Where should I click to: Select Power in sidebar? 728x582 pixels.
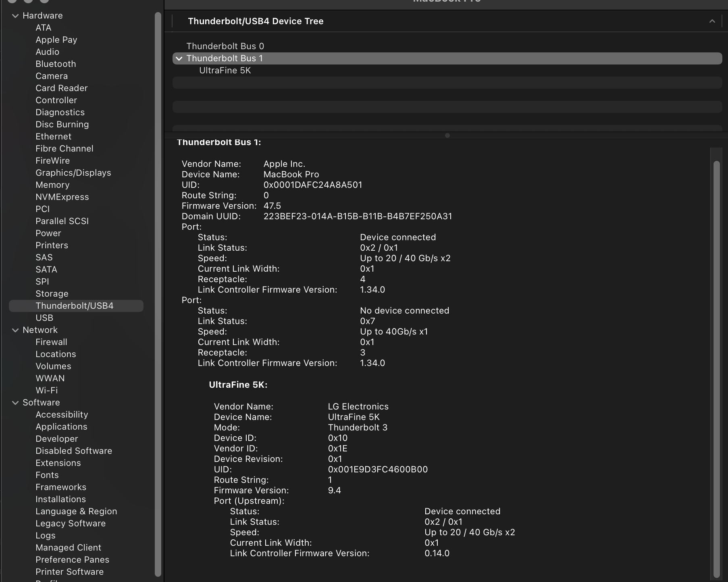click(x=48, y=233)
